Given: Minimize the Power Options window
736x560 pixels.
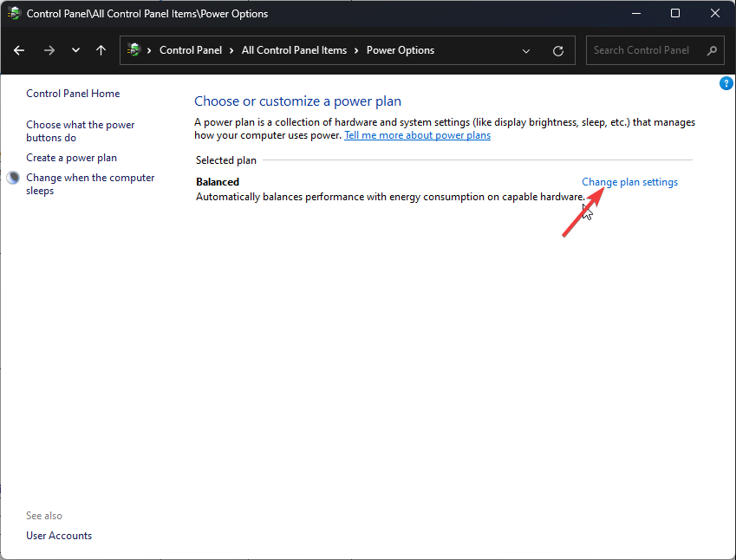Looking at the screenshot, I should click(x=636, y=13).
